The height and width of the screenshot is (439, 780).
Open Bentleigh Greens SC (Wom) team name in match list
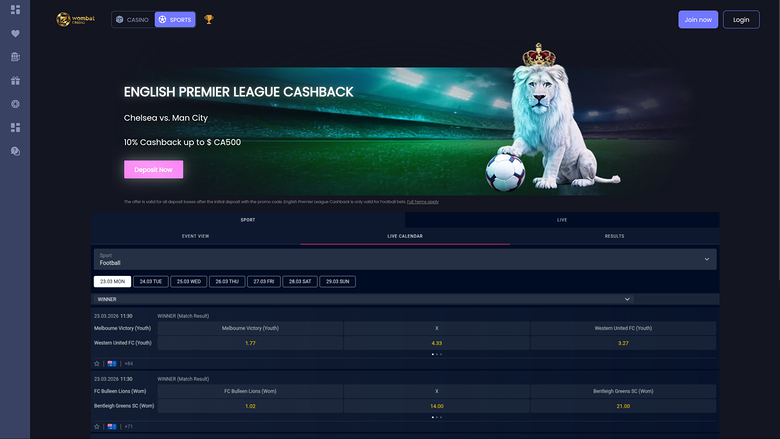click(124, 406)
